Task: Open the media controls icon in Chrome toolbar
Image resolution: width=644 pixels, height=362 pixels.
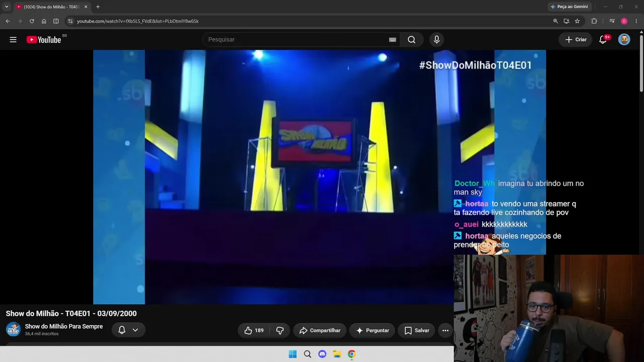Action: (612, 21)
